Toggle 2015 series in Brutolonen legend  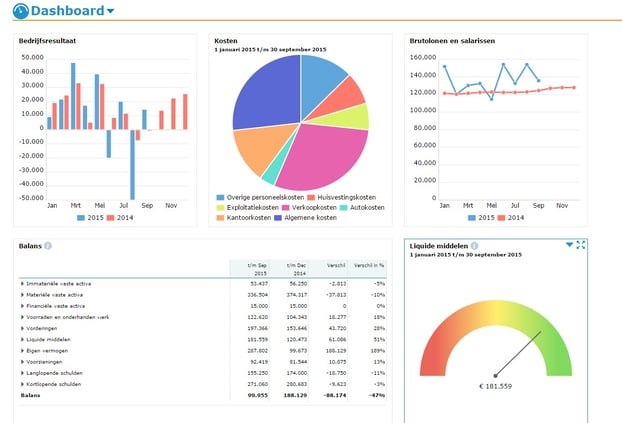pyautogui.click(x=481, y=217)
